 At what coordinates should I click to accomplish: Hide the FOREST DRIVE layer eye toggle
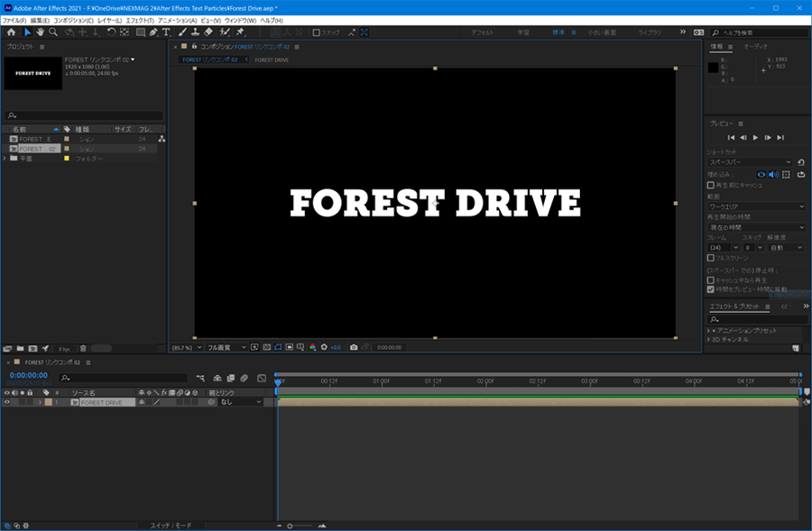7,402
